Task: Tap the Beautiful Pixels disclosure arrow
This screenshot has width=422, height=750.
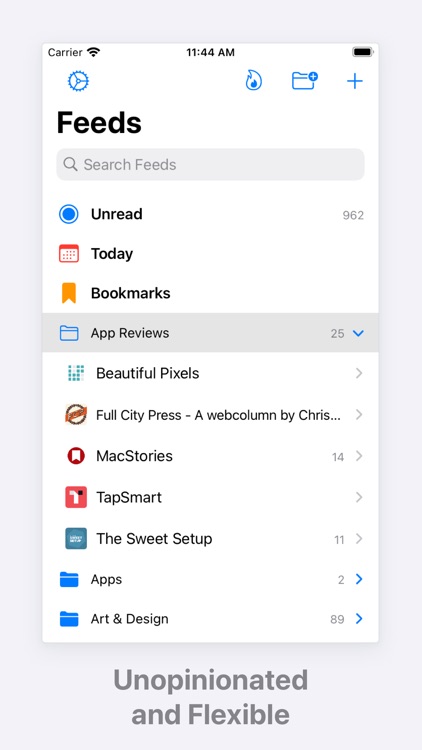Action: click(x=359, y=373)
